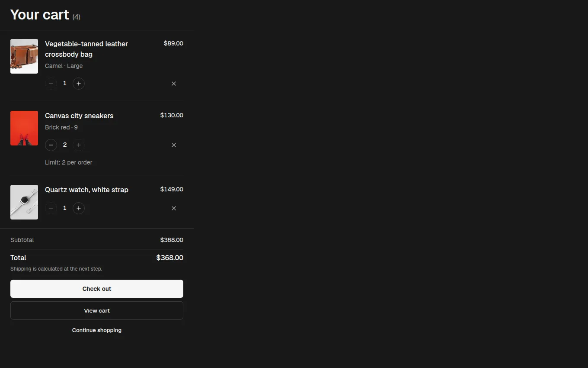Click the Check out button
This screenshot has width=588, height=368.
pos(97,289)
